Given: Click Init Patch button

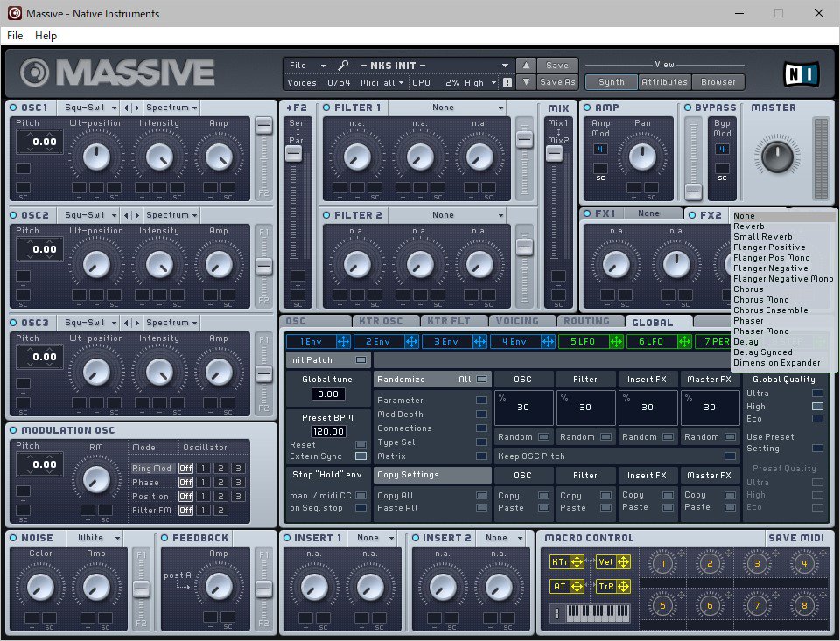Looking at the screenshot, I should (x=328, y=360).
